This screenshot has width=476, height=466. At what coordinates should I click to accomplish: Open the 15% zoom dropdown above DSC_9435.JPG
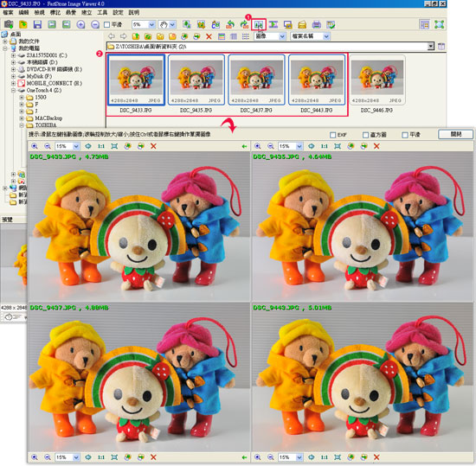[x=299, y=146]
